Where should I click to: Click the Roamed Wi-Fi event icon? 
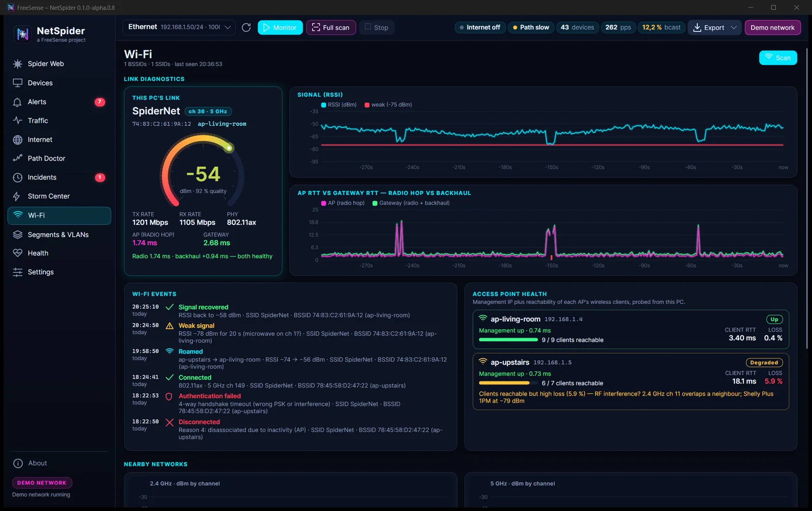(x=170, y=351)
